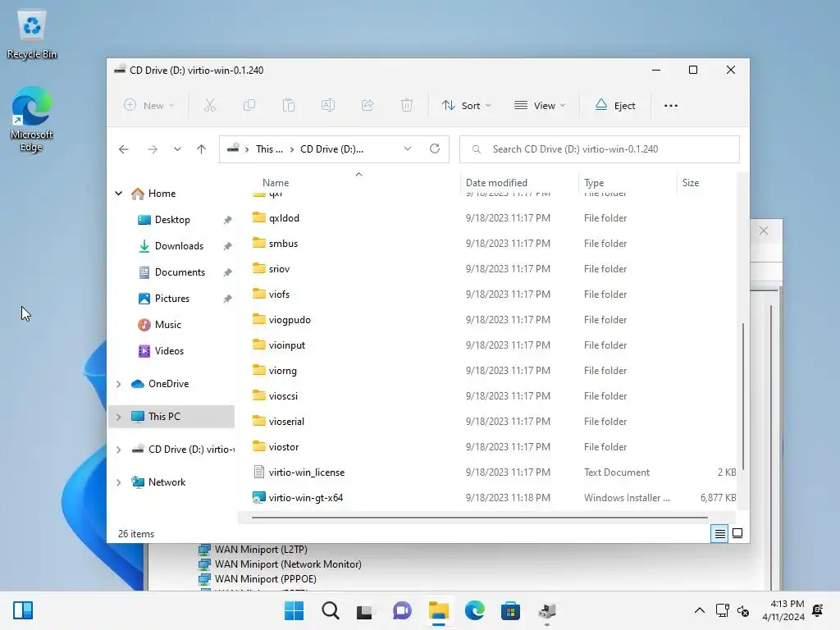Screen dimensions: 840x630
Task: Collapse the Home tree node
Action: point(118,194)
